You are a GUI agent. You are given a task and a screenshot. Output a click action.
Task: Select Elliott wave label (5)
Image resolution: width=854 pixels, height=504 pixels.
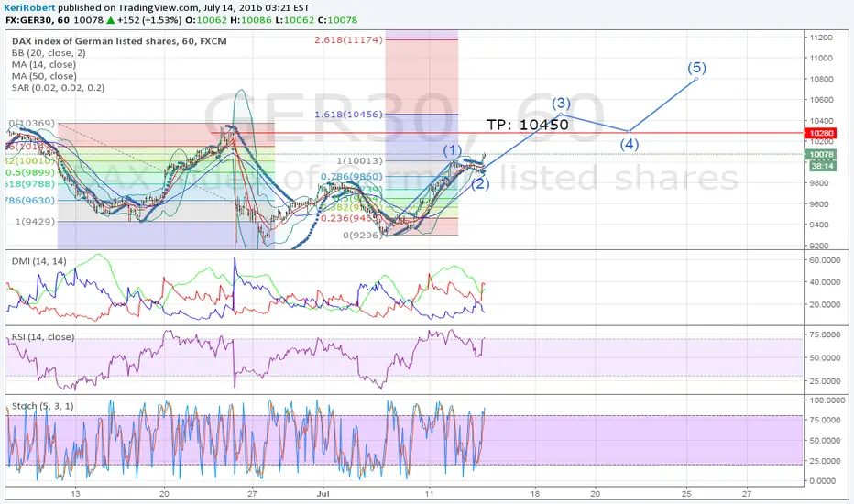coord(696,68)
